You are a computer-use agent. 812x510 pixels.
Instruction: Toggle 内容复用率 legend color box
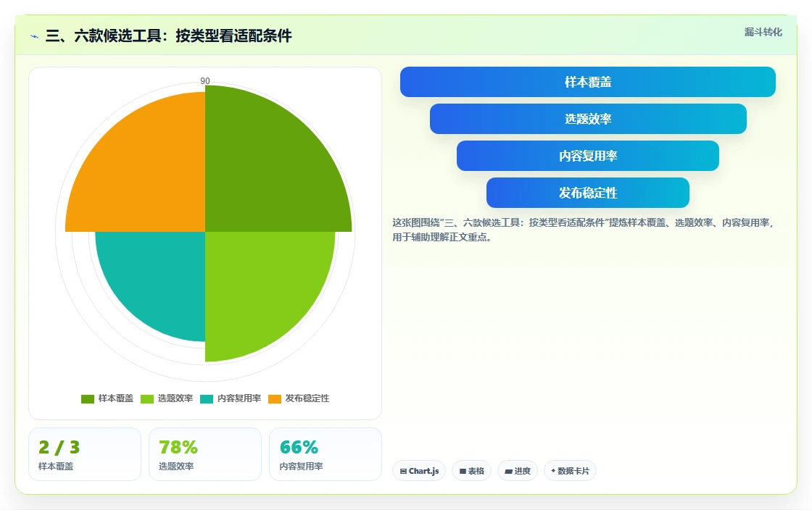click(x=207, y=398)
